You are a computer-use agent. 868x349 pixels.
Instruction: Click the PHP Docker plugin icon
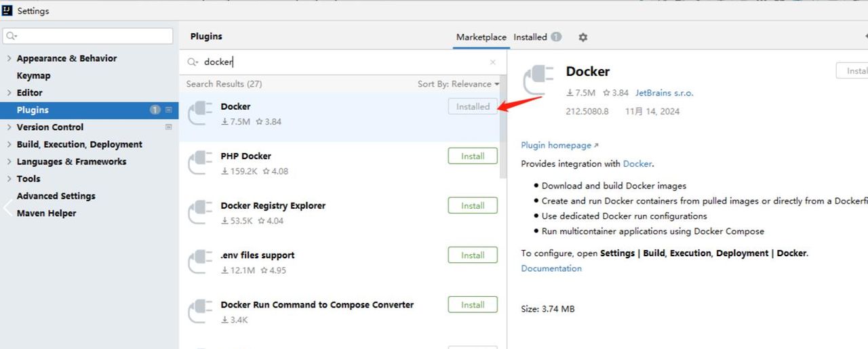coord(200,163)
